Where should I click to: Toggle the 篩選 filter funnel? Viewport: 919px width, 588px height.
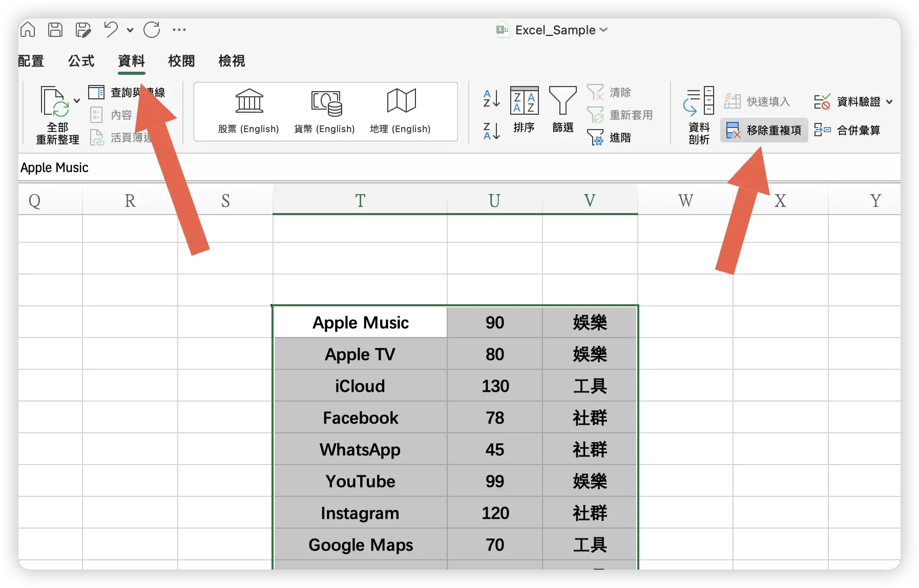pos(562,110)
